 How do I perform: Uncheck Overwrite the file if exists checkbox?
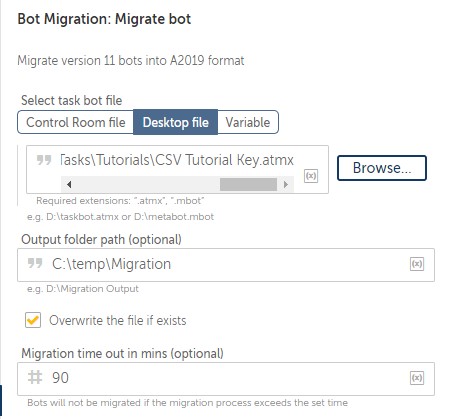pyautogui.click(x=33, y=320)
